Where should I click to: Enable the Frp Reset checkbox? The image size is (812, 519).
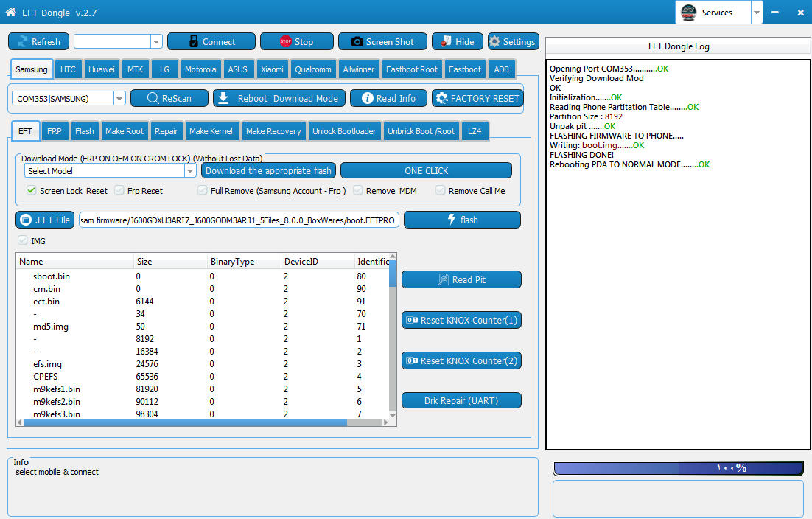click(x=119, y=190)
